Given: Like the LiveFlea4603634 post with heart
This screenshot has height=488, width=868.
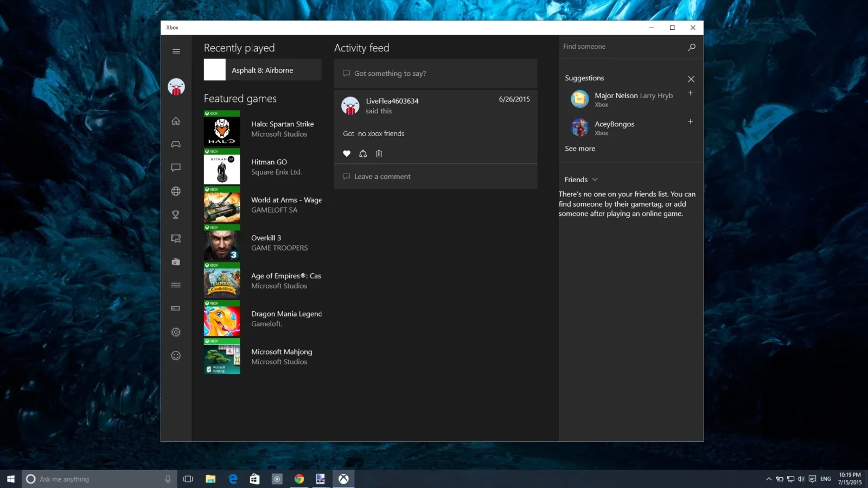Looking at the screenshot, I should (347, 154).
